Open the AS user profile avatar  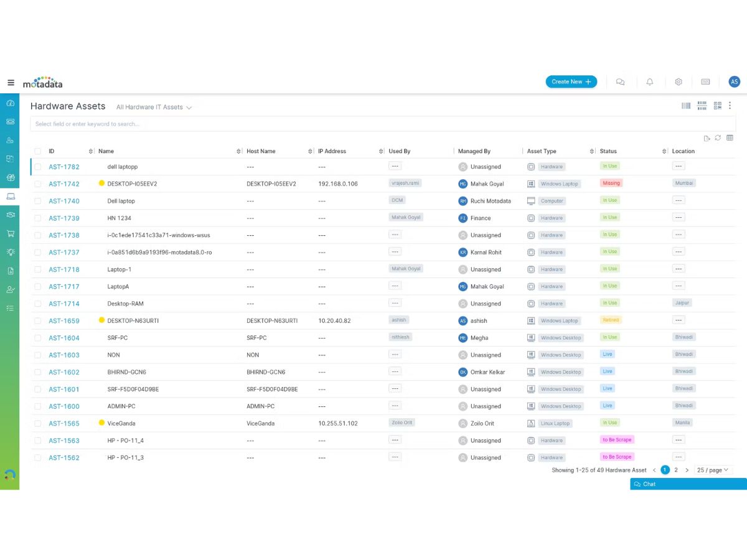coord(735,82)
